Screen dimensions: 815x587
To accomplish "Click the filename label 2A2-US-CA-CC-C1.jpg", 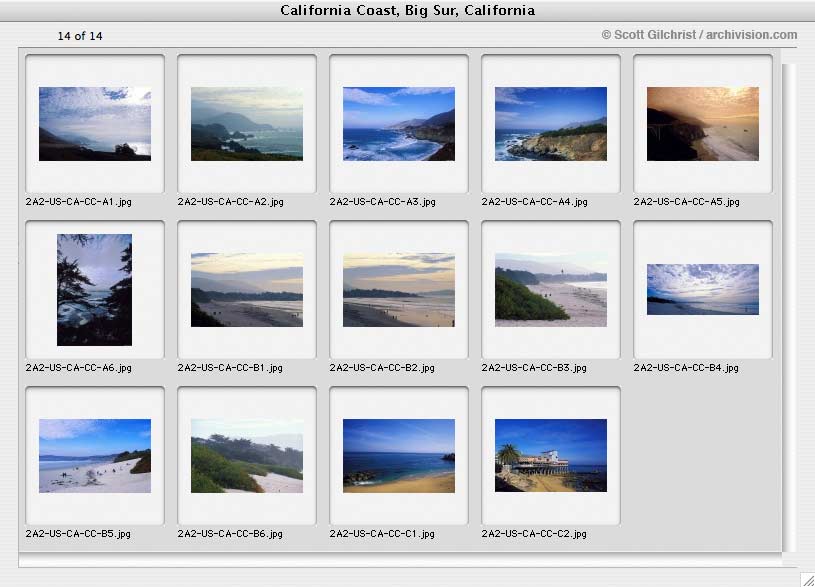I will [382, 533].
